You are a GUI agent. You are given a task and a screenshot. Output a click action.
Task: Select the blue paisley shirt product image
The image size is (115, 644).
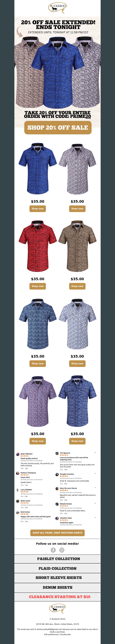point(38,169)
